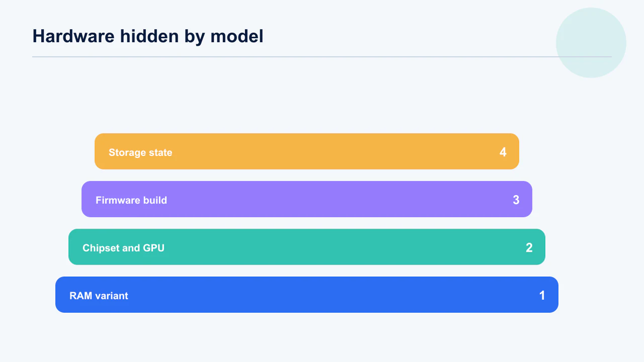Select the blue RAM variant bar
The image size is (644, 362).
[307, 295]
